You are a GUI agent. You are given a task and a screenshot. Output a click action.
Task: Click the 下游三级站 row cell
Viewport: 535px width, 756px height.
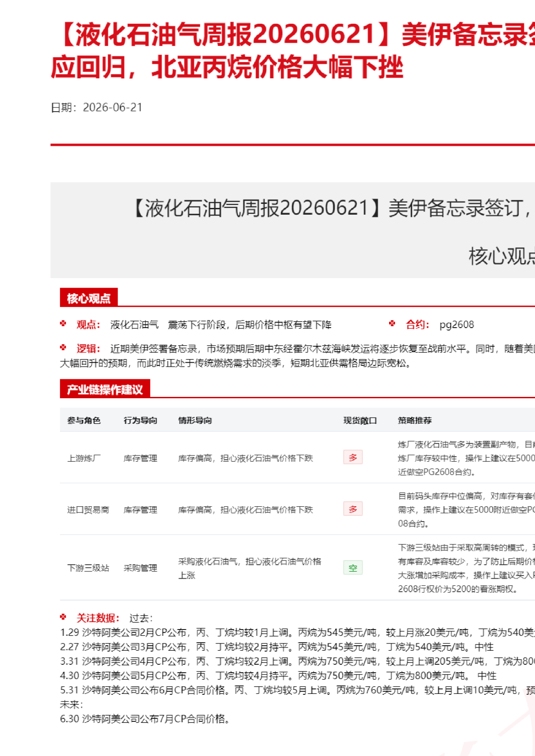(x=88, y=568)
